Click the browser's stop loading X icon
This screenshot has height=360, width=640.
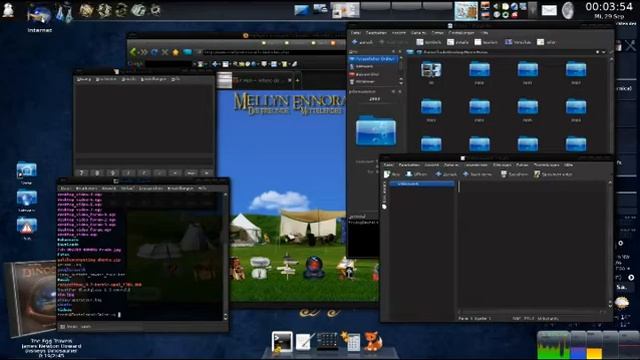(165, 52)
